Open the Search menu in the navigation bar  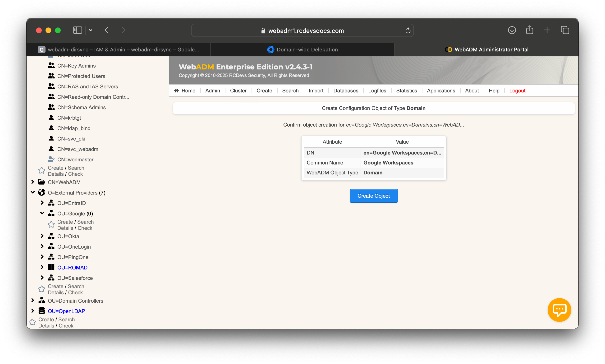290,91
